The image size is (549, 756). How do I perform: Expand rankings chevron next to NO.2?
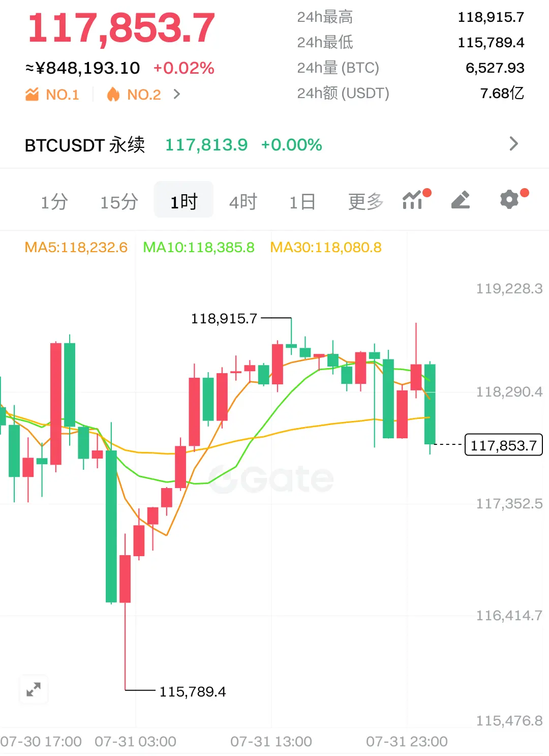pyautogui.click(x=176, y=94)
